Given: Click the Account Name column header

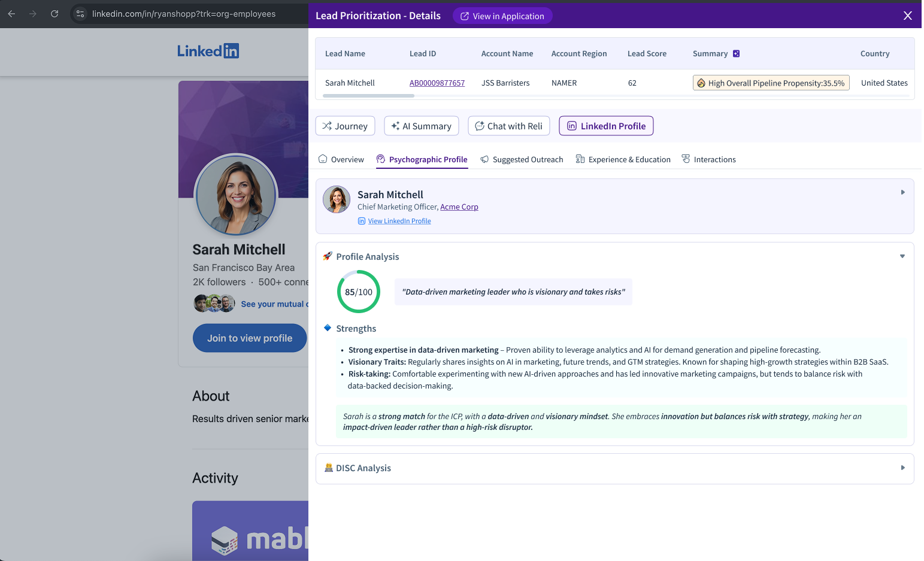Looking at the screenshot, I should pyautogui.click(x=507, y=54).
